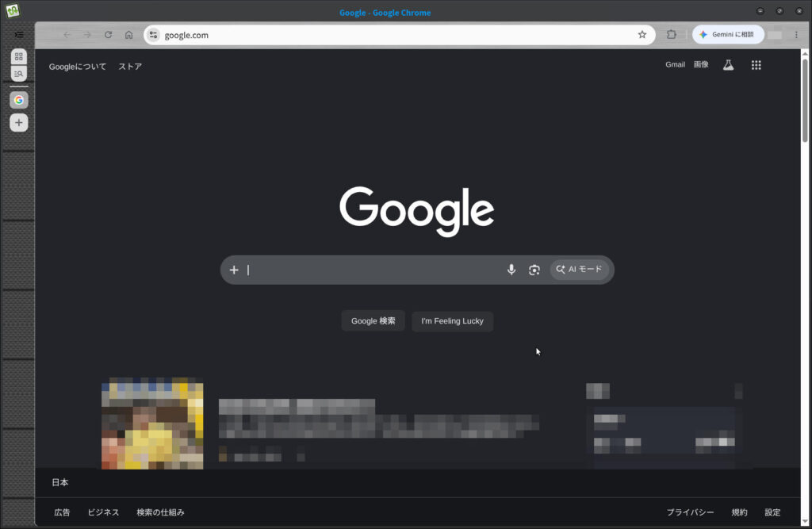Open the Google apps grid
The height and width of the screenshot is (529, 812).
point(756,65)
